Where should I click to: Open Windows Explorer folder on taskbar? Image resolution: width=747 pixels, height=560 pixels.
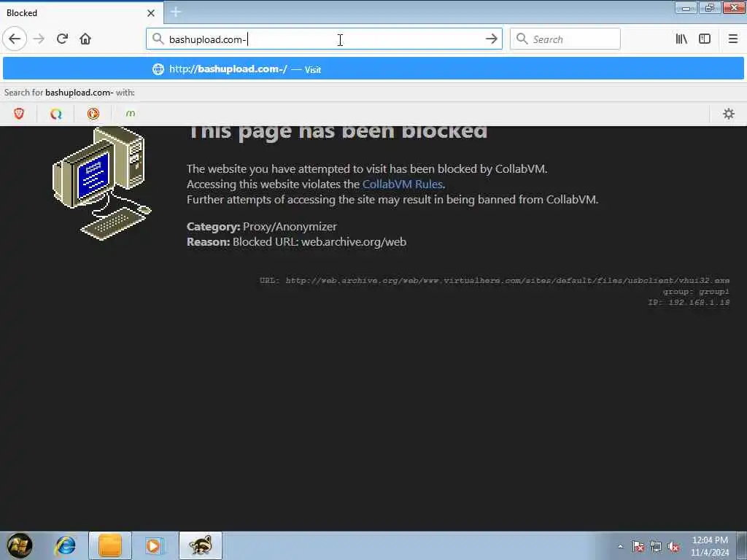click(110, 545)
